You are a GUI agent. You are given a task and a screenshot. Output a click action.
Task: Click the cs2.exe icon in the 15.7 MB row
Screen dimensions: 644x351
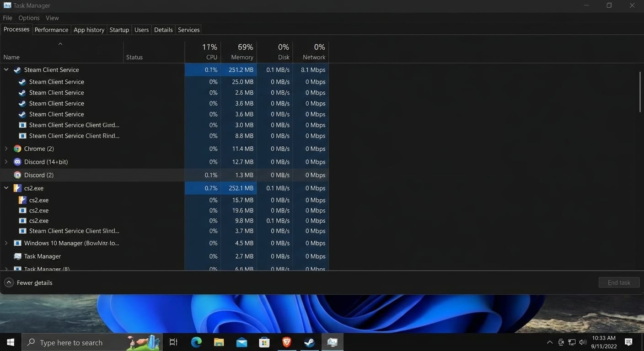(x=22, y=200)
